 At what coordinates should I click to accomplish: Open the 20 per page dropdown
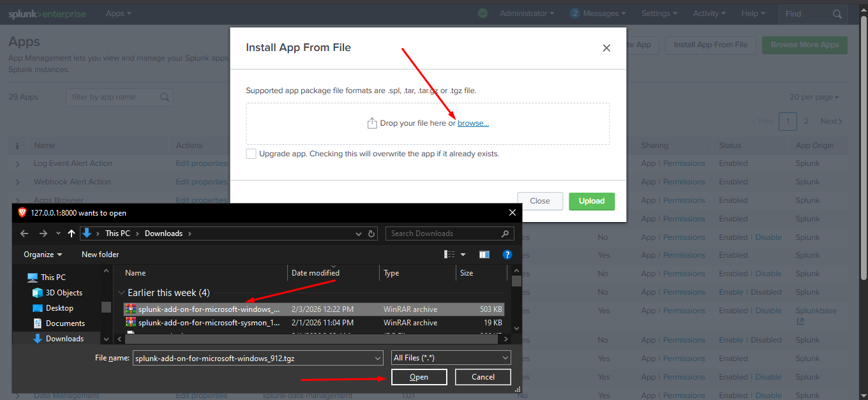click(814, 97)
